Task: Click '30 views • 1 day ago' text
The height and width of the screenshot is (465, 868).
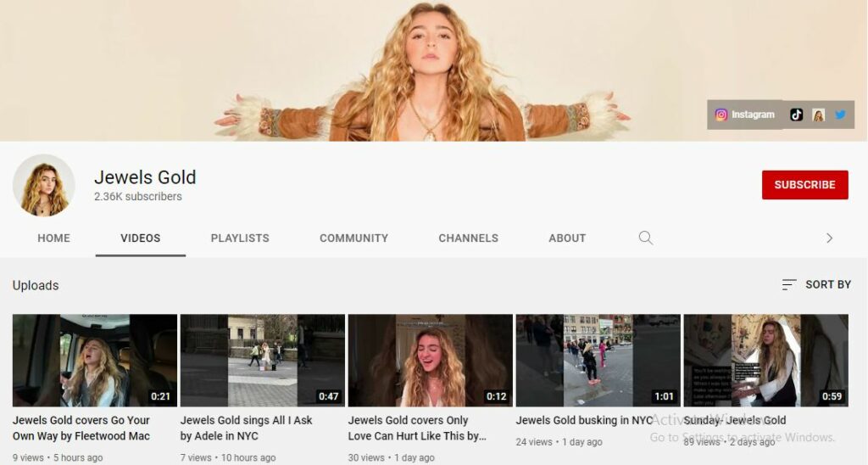Action: (x=392, y=458)
